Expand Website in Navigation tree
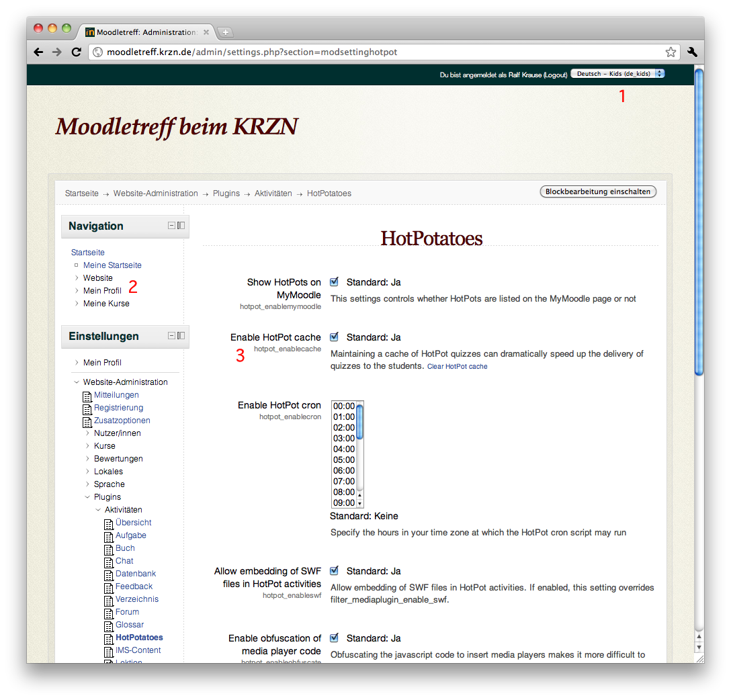This screenshot has width=731, height=700. [x=77, y=277]
